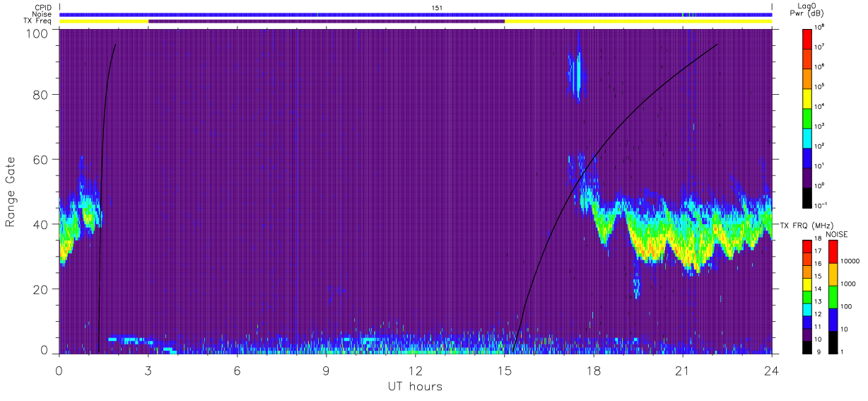Screen dimensions: 868x401
Task: Click the green segment of the Lag0 power colorbar
Action: coord(809,117)
